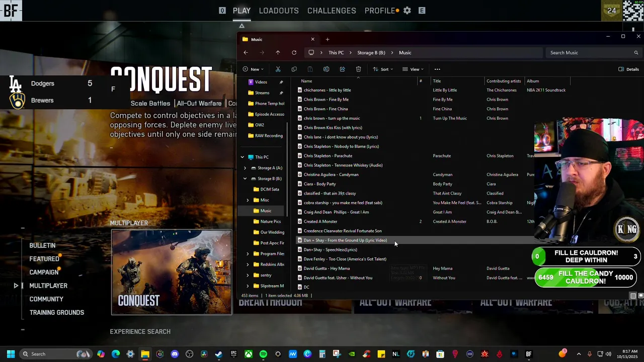Click the Share icon in Explorer toolbar
Viewport: 644px width, 362px height.
tap(342, 69)
